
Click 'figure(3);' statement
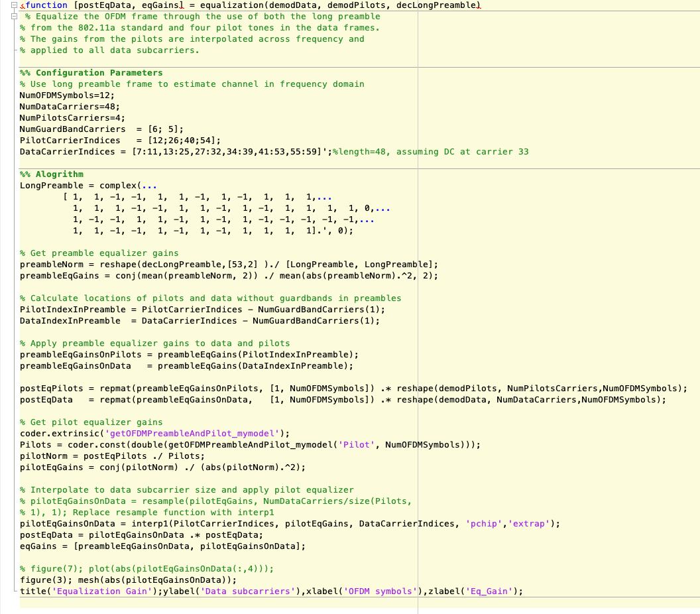pyautogui.click(x=46, y=580)
